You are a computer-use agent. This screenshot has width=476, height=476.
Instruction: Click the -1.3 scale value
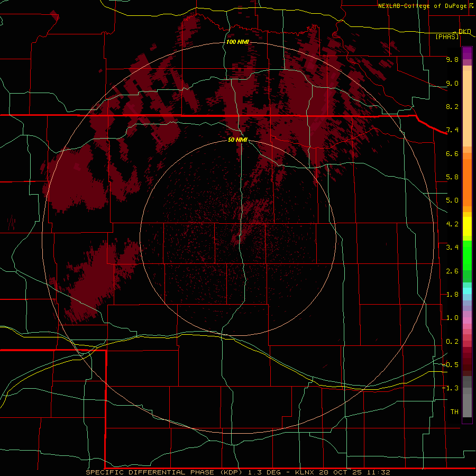pos(450,388)
